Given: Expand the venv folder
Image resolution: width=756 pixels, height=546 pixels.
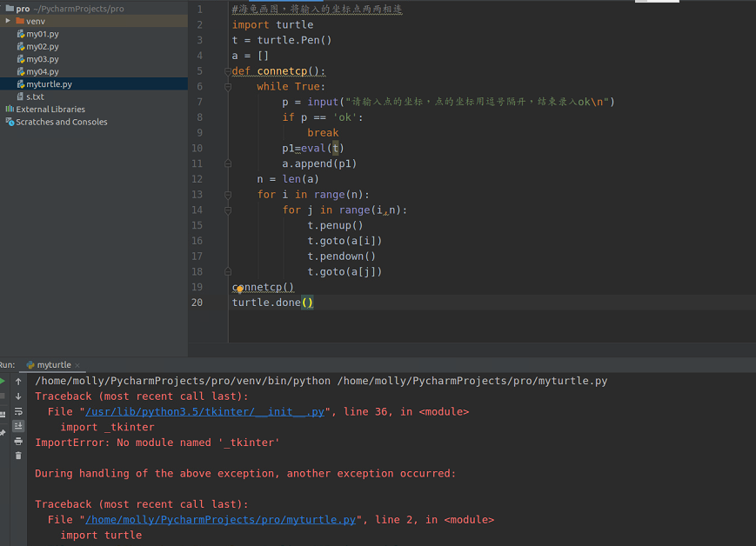Looking at the screenshot, I should (8, 21).
